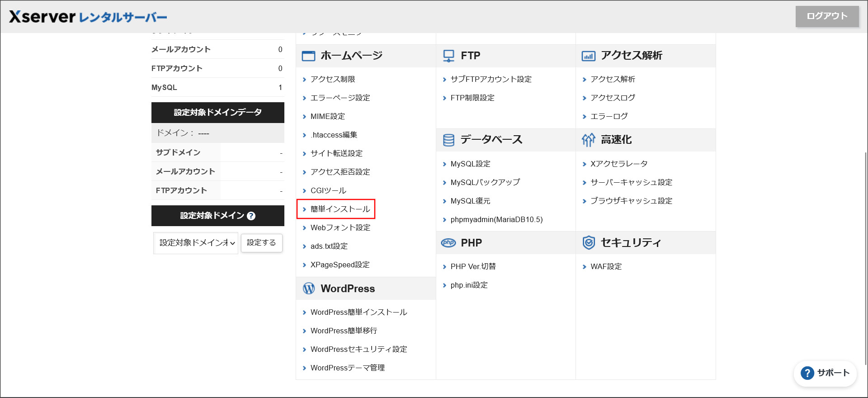The height and width of the screenshot is (398, 868).
Task: Click the access analysis chart icon
Action: coord(588,56)
